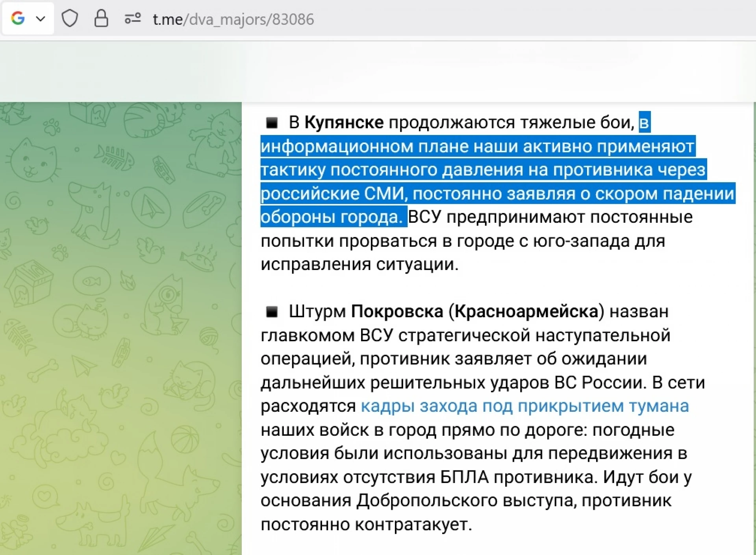The width and height of the screenshot is (756, 555).
Task: Click the bold word "Купянске"
Action: click(344, 122)
